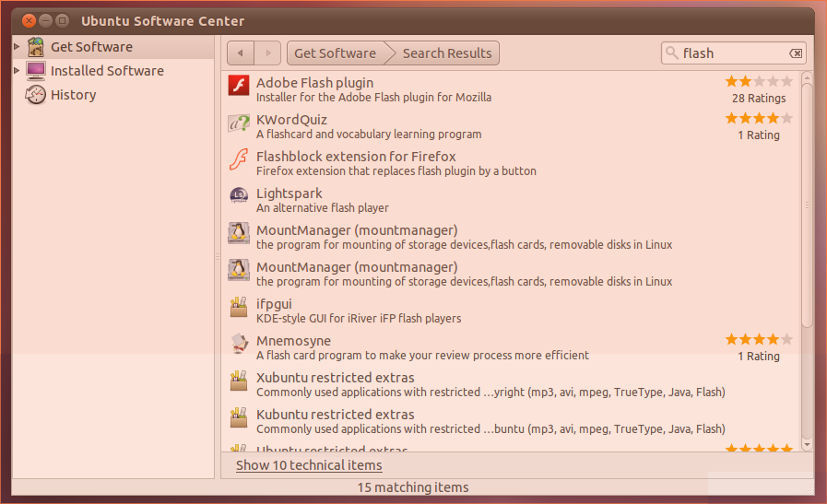Click the search field containing 'flash'
The height and width of the screenshot is (504, 827).
point(733,53)
